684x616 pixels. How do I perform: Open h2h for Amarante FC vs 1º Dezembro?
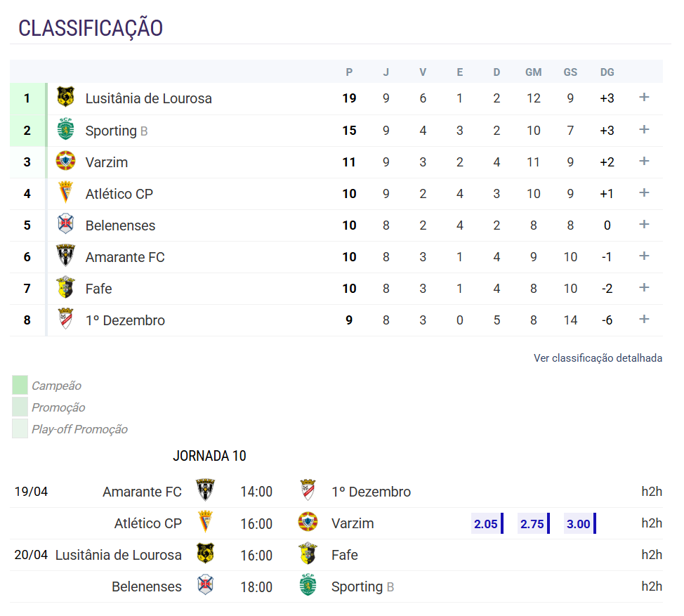tap(652, 492)
